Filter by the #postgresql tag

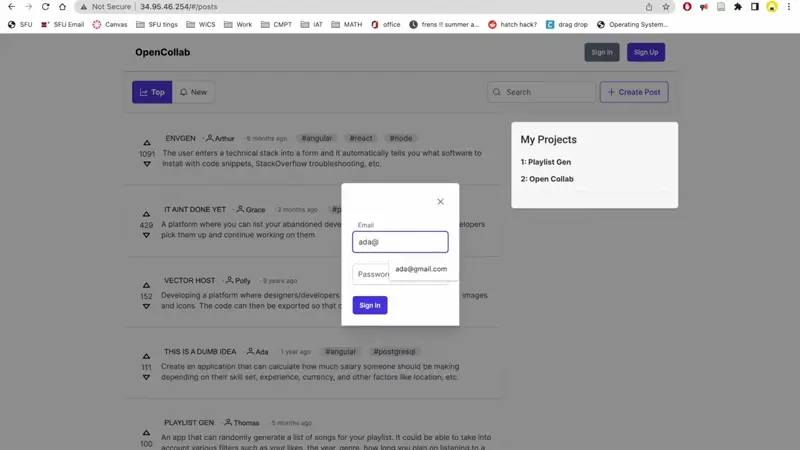point(394,352)
